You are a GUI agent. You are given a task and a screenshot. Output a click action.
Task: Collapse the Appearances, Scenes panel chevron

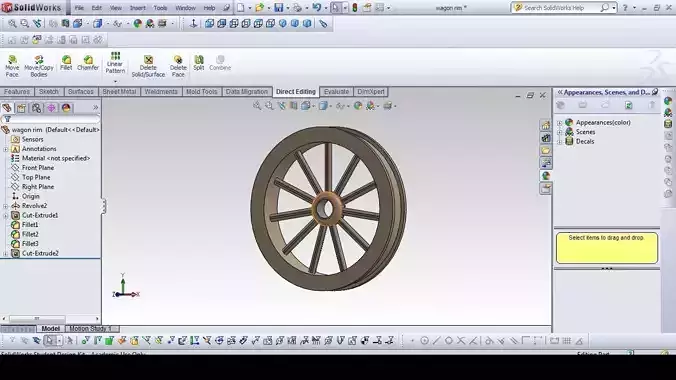[x=560, y=92]
